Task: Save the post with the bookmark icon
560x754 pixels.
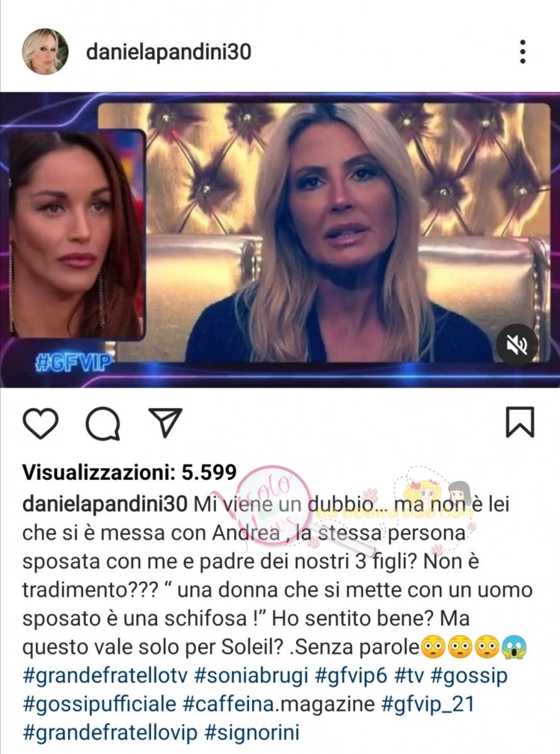Action: pos(520,422)
